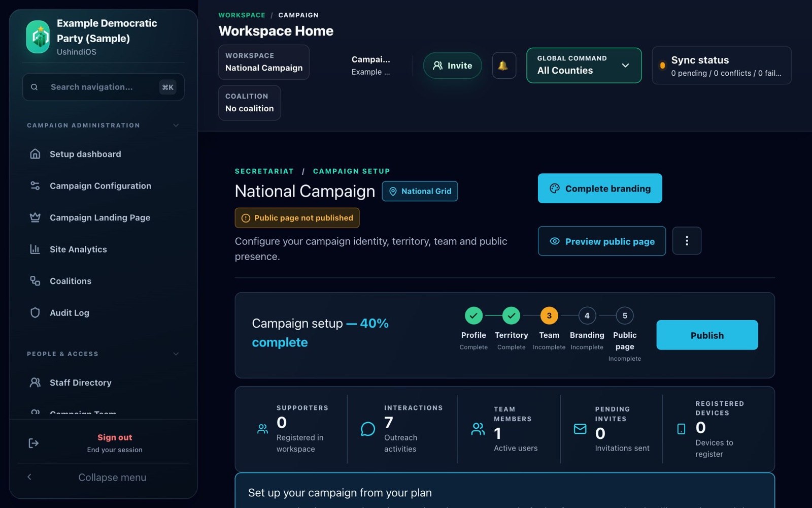
Task: Click the Public page not published badge
Action: [297, 218]
